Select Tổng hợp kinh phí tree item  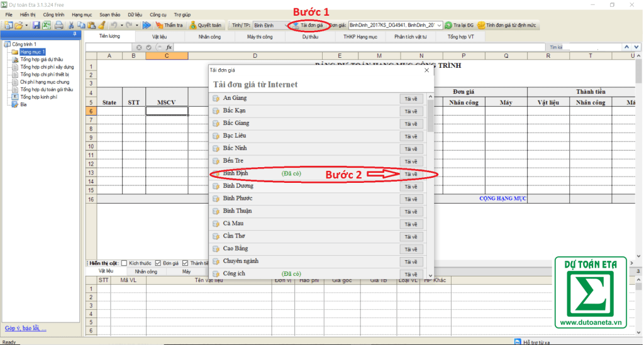point(38,97)
